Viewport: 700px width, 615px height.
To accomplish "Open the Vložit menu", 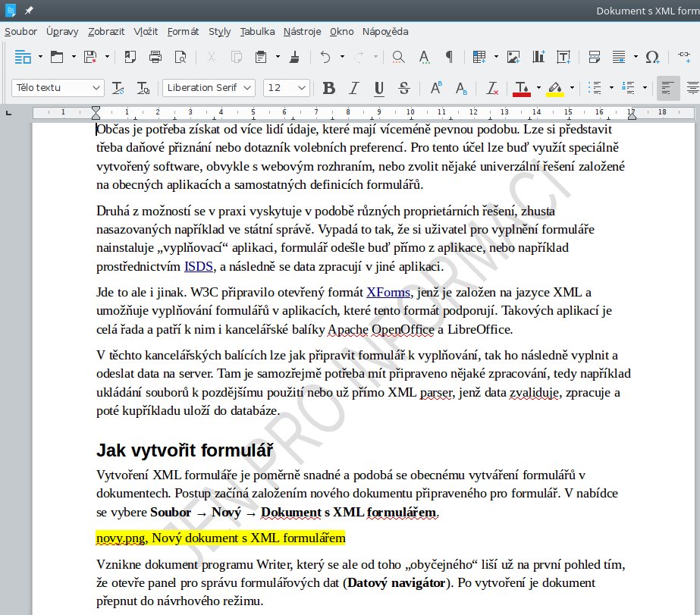I will 146,32.
